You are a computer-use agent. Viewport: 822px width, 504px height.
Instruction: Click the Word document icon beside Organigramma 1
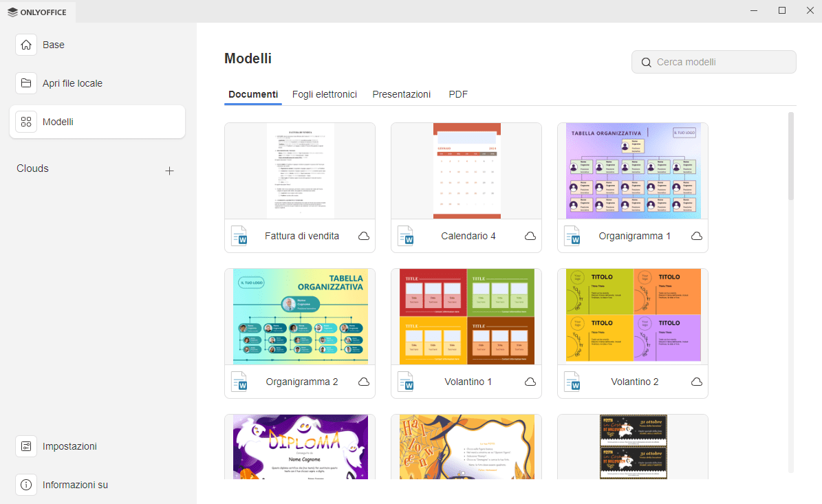tap(572, 237)
